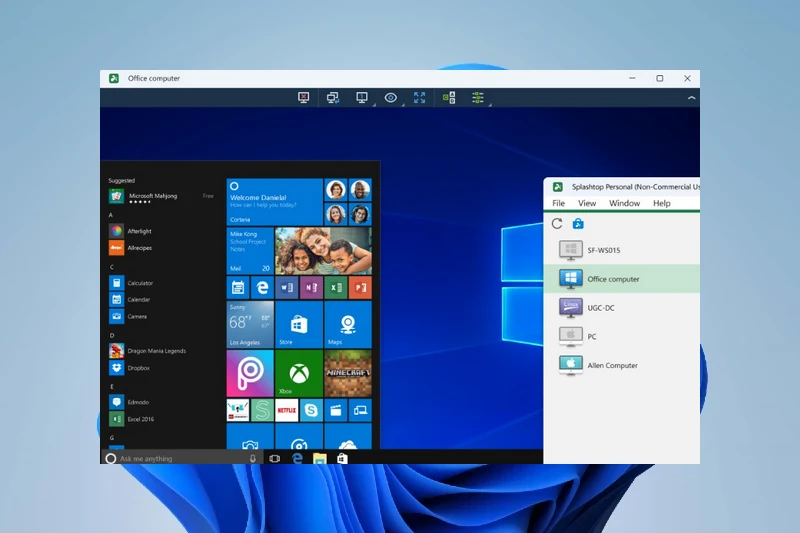Select Allen Computer in the list
Viewport: 800px width, 533px height.
point(621,365)
